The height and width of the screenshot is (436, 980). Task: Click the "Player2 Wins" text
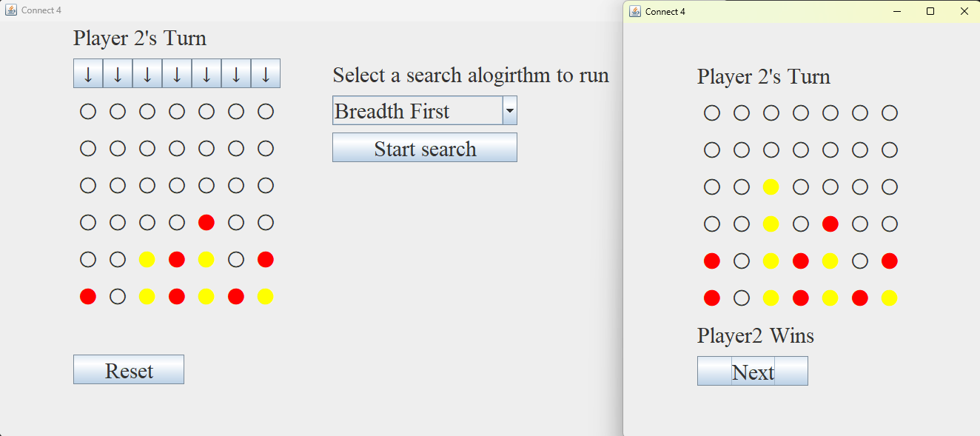[x=756, y=335]
